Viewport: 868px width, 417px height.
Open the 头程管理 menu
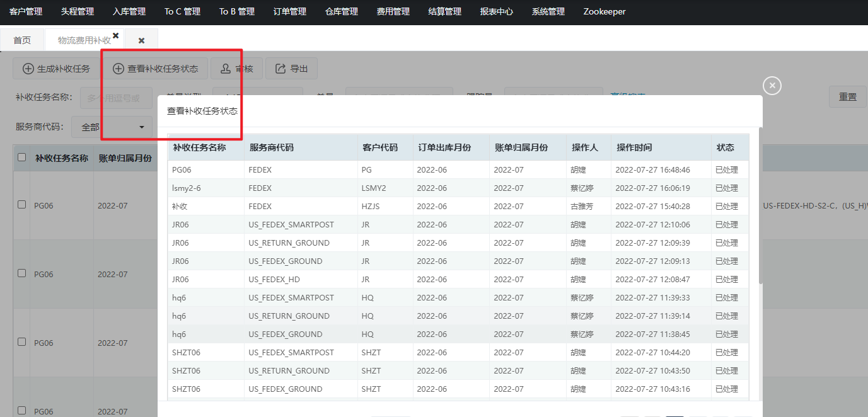(x=78, y=11)
